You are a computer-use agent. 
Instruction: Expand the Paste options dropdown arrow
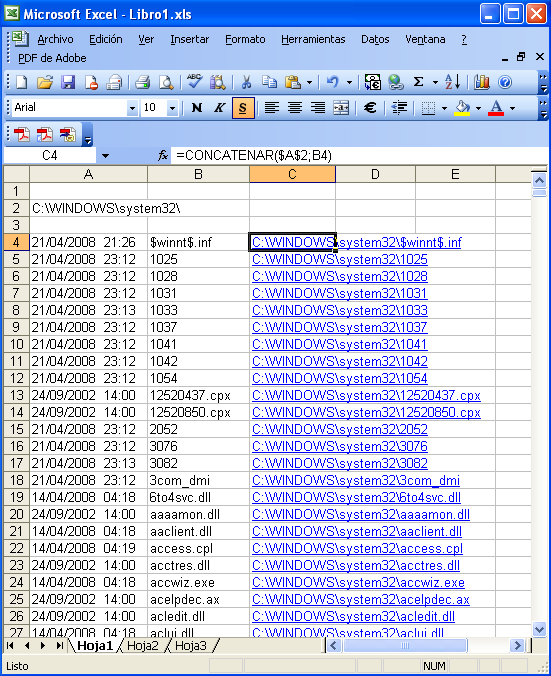(309, 82)
